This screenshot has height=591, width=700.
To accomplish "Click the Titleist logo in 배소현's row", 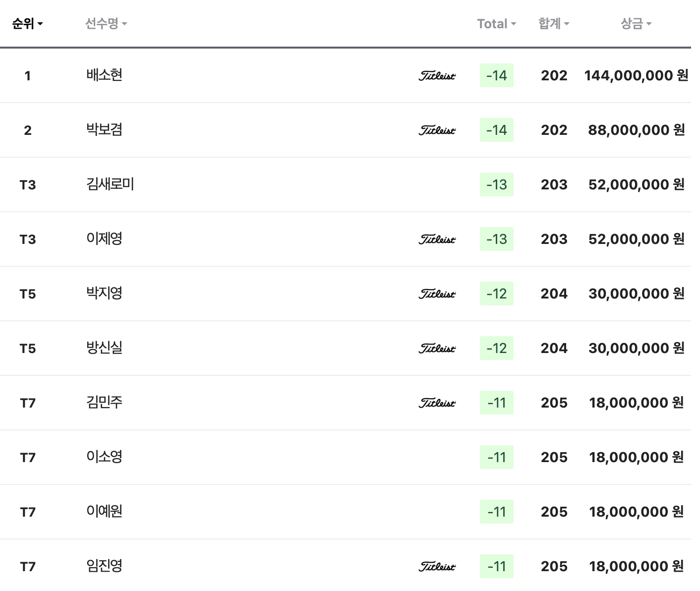I will click(436, 76).
